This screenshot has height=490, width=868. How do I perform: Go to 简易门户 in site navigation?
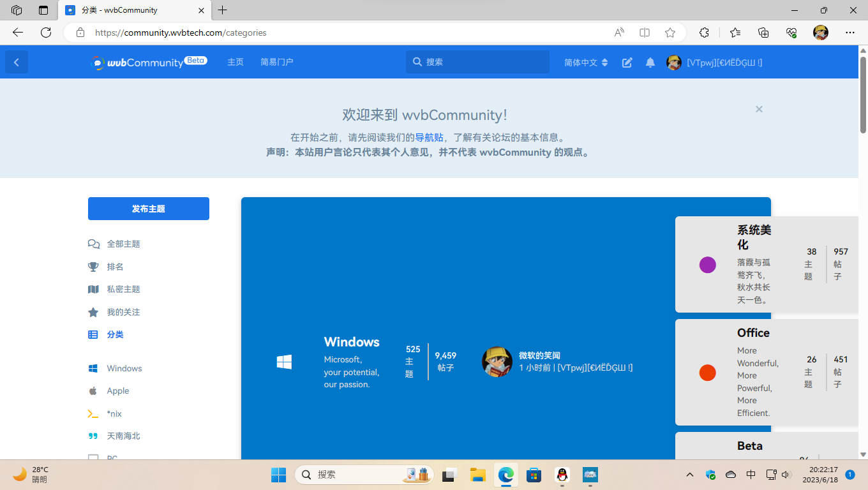point(277,62)
